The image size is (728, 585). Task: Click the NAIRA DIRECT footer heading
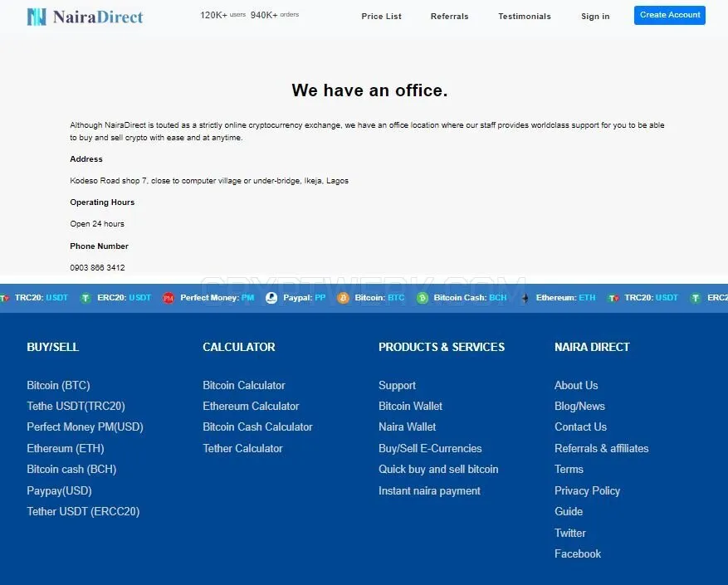[592, 348]
